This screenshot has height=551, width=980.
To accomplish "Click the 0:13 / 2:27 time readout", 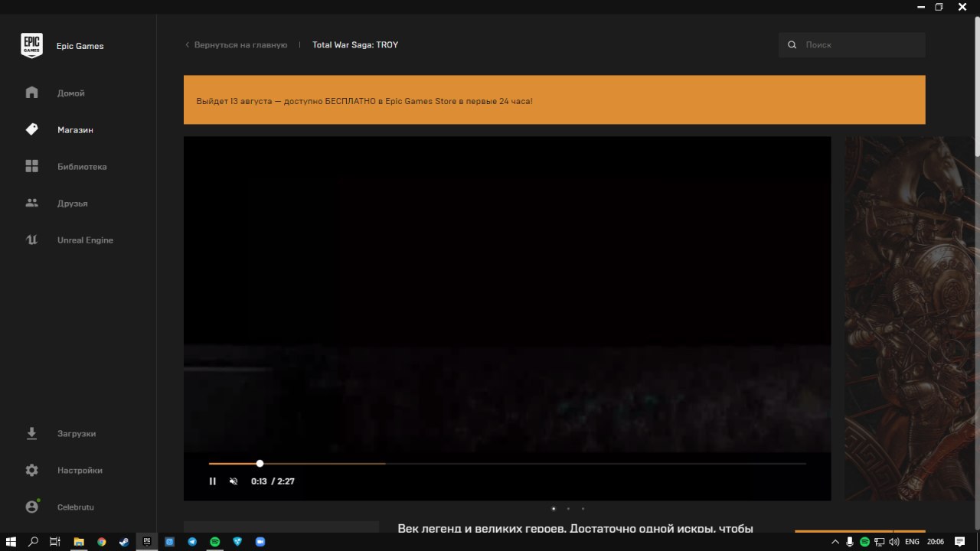I will [x=273, y=481].
